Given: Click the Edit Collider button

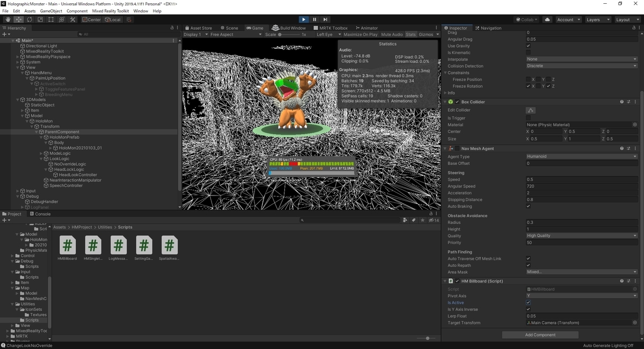Looking at the screenshot, I should 530,110.
